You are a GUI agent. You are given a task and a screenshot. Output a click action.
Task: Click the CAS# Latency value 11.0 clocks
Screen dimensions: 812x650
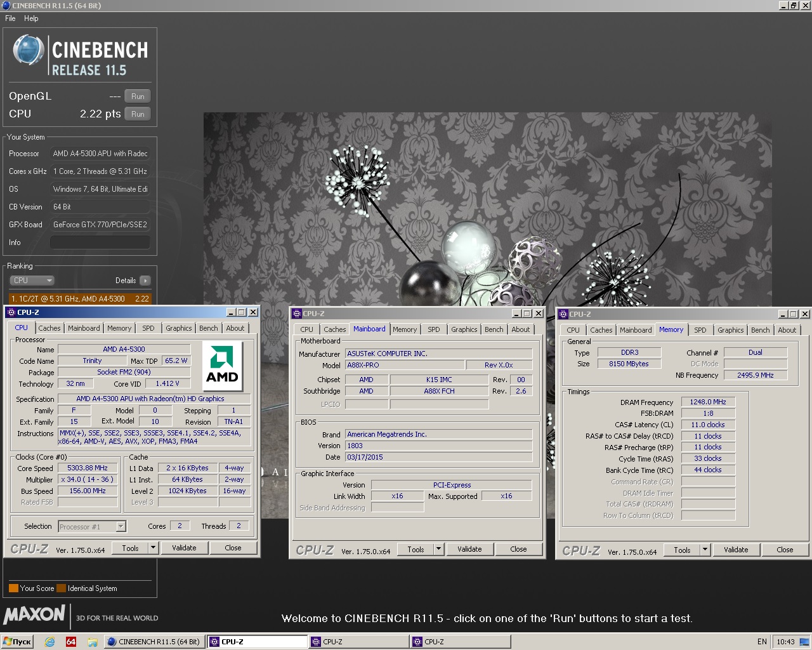pyautogui.click(x=708, y=425)
